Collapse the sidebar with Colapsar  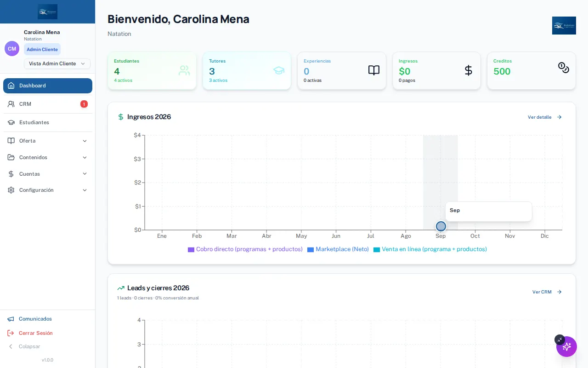pos(29,346)
